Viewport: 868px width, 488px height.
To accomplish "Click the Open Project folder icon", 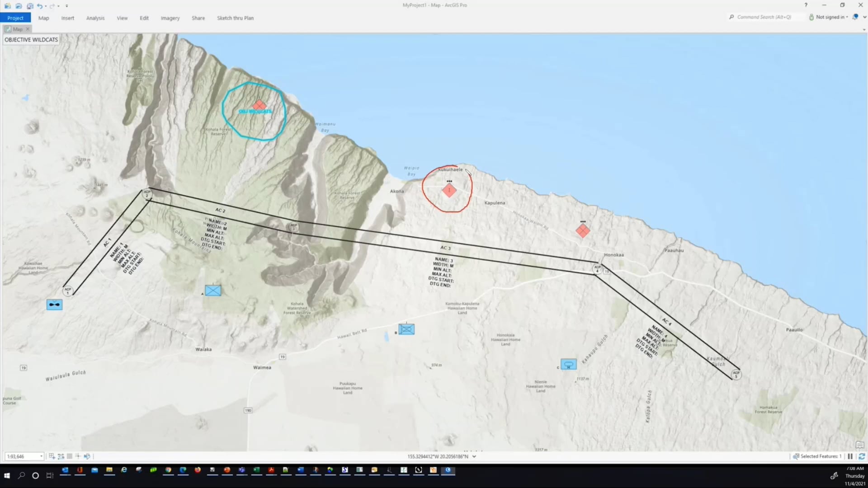I will click(x=19, y=6).
